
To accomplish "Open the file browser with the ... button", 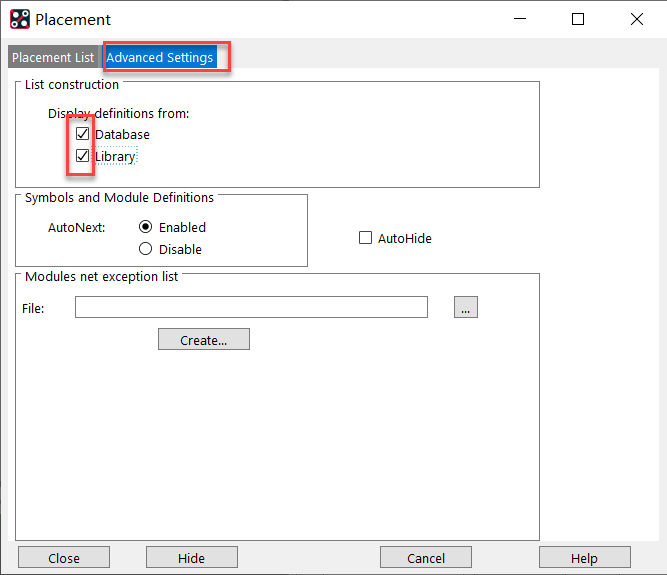I will coord(465,308).
